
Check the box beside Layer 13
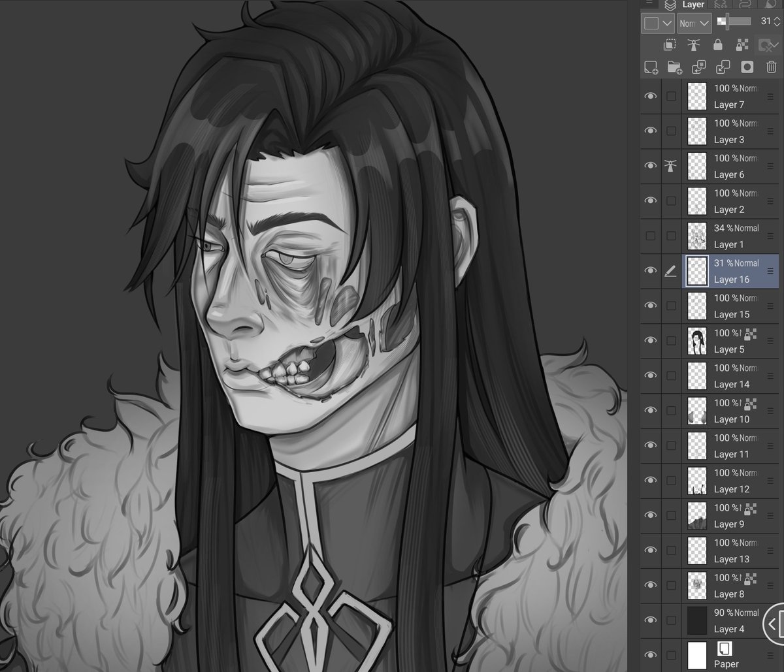(x=671, y=551)
